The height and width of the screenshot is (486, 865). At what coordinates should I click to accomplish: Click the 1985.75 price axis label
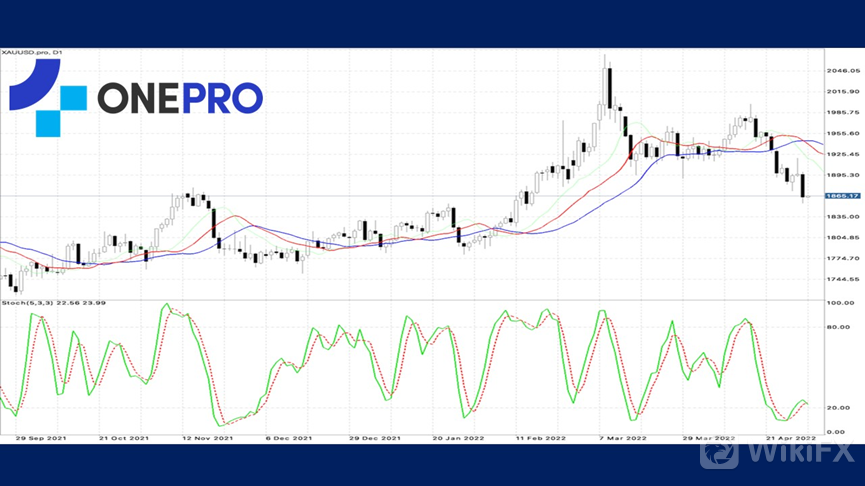[843, 113]
